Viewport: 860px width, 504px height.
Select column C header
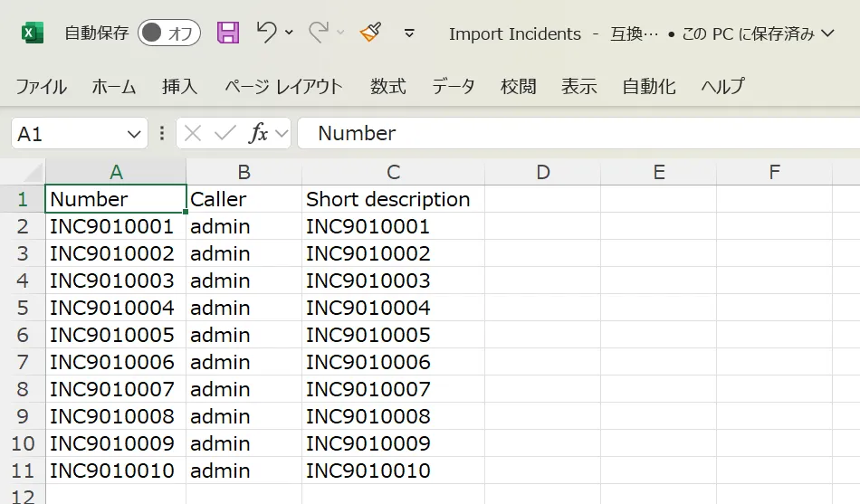tap(393, 172)
